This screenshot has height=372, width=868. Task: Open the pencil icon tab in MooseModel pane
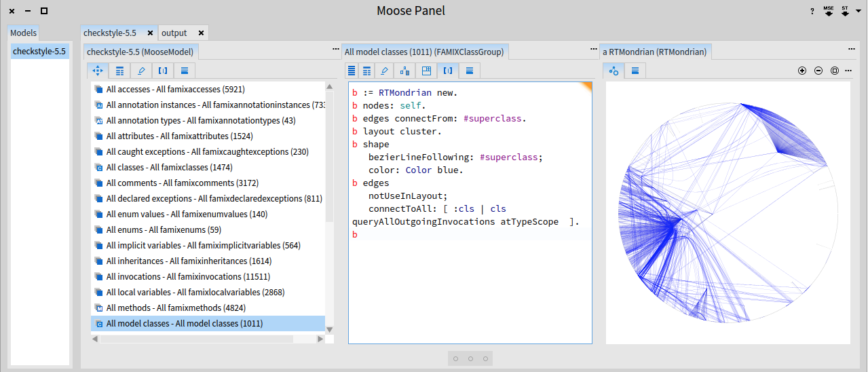(141, 71)
